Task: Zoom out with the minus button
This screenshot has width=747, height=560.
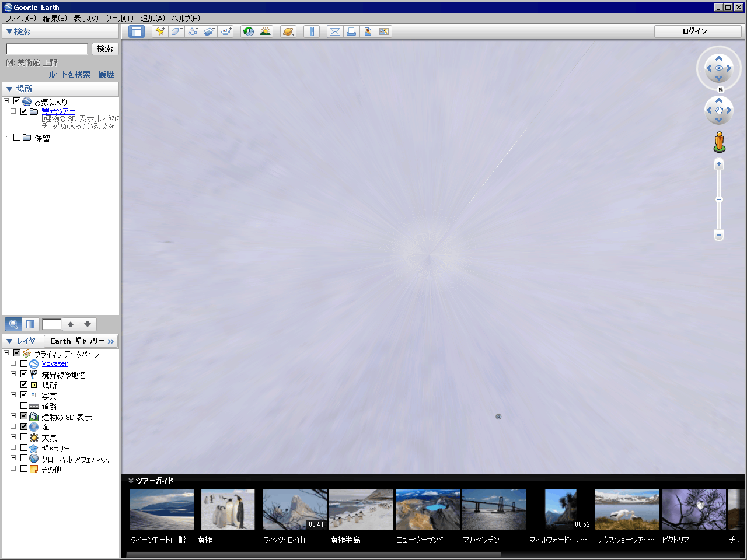Action: [719, 236]
